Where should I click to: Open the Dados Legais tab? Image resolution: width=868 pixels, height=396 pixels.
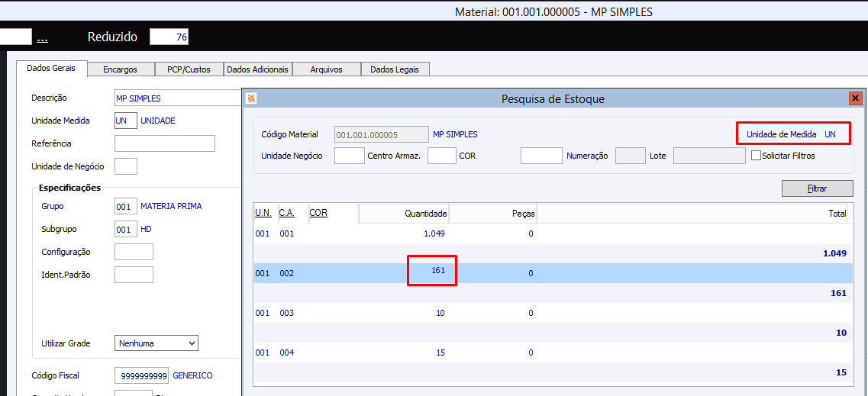[395, 69]
